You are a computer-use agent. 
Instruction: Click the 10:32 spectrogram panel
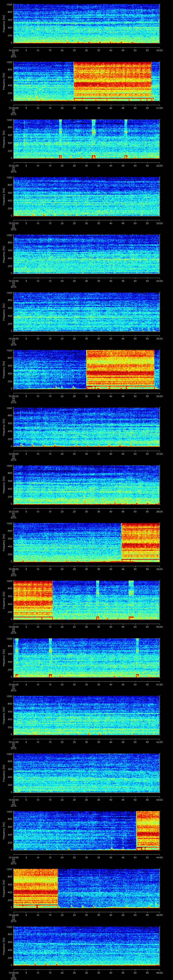click(x=87, y=196)
